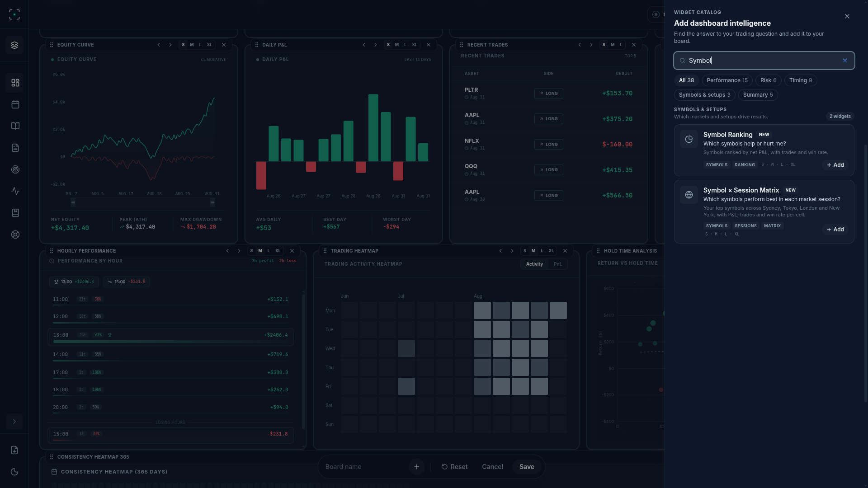Viewport: 868px width, 488px height.
Task: Open the target icon in sidebar
Action: coord(15,169)
